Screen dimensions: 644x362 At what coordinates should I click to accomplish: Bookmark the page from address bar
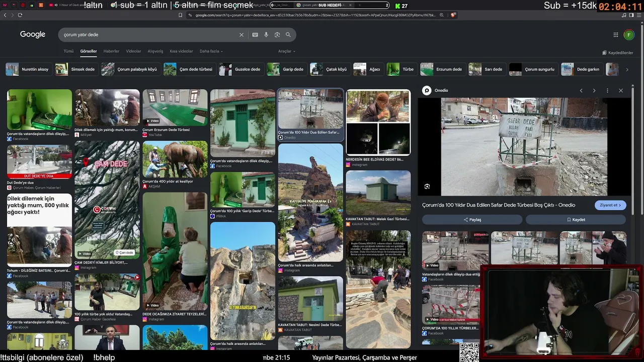pyautogui.click(x=180, y=15)
